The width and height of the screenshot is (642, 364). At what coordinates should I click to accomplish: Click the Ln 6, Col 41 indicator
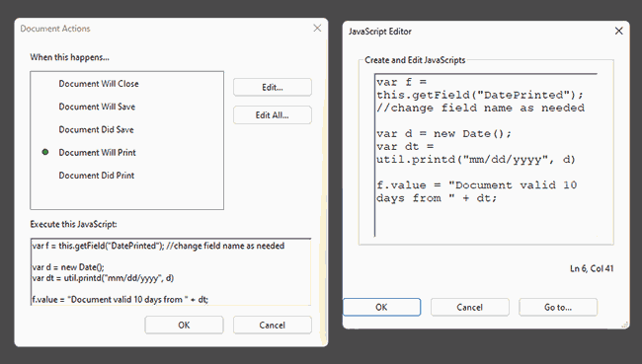[x=592, y=268]
